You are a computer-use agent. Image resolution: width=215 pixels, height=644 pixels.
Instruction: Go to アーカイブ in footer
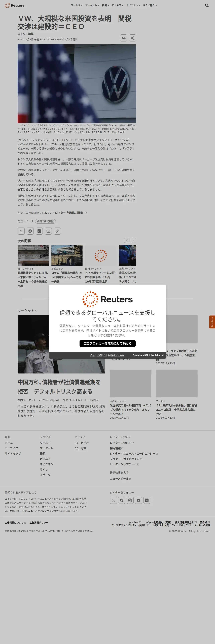point(11,448)
